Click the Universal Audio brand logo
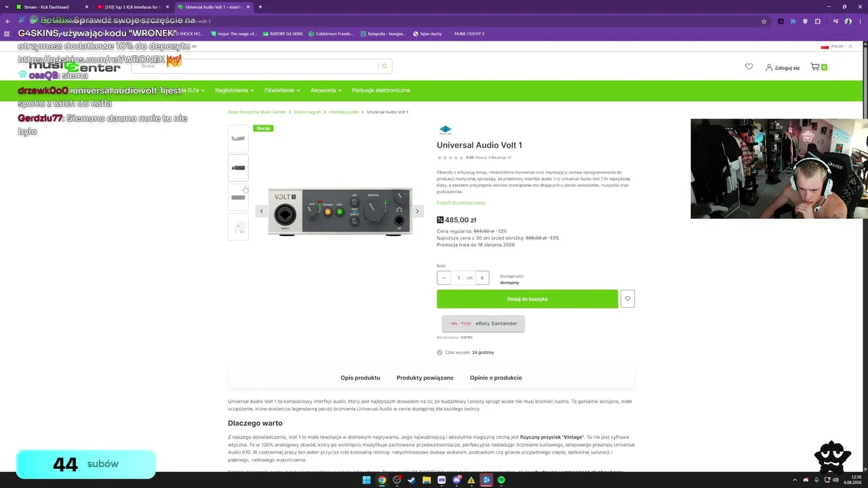 [445, 130]
